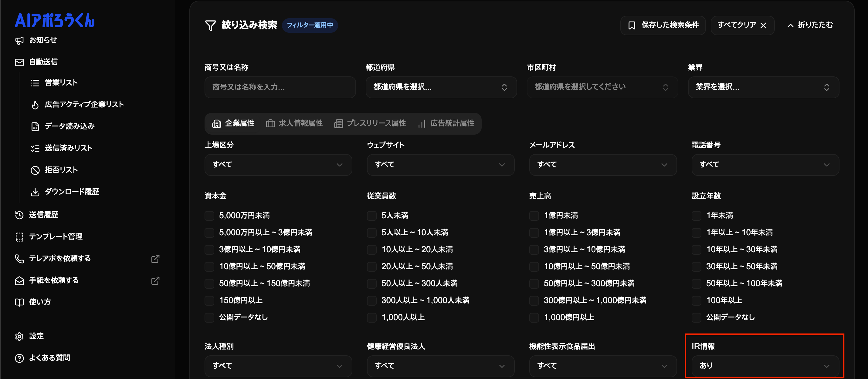Open the 上場区分 すべて dropdown
The height and width of the screenshot is (379, 868).
pyautogui.click(x=278, y=165)
